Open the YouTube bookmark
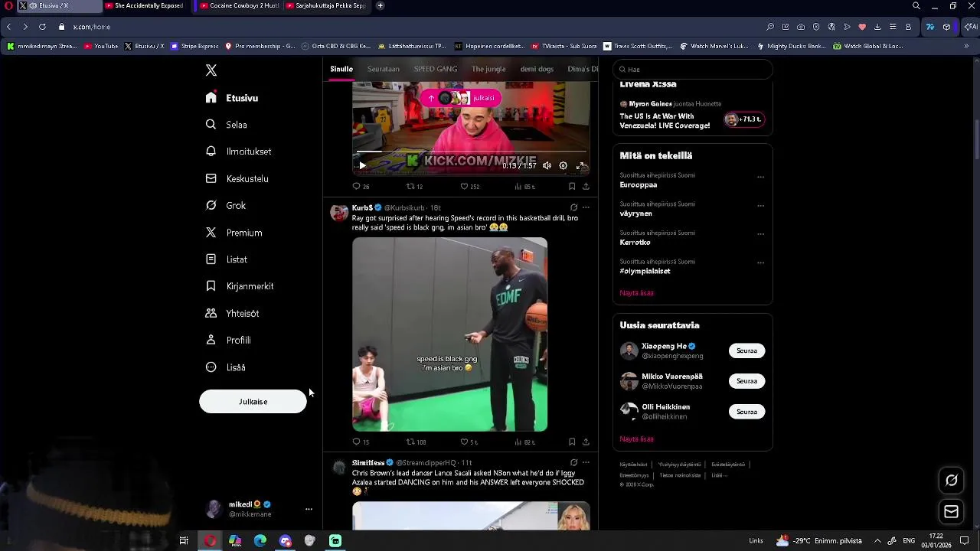The image size is (980, 551). point(101,46)
